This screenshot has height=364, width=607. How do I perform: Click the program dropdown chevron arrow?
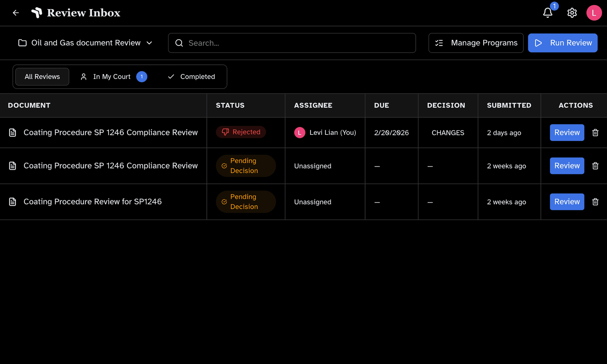(149, 43)
